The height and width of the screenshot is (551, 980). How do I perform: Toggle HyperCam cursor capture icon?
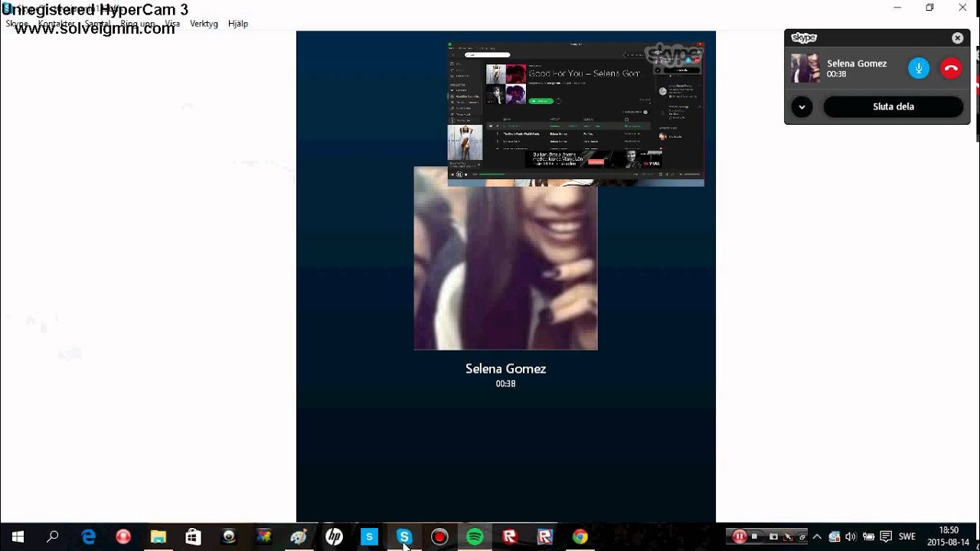tap(788, 536)
